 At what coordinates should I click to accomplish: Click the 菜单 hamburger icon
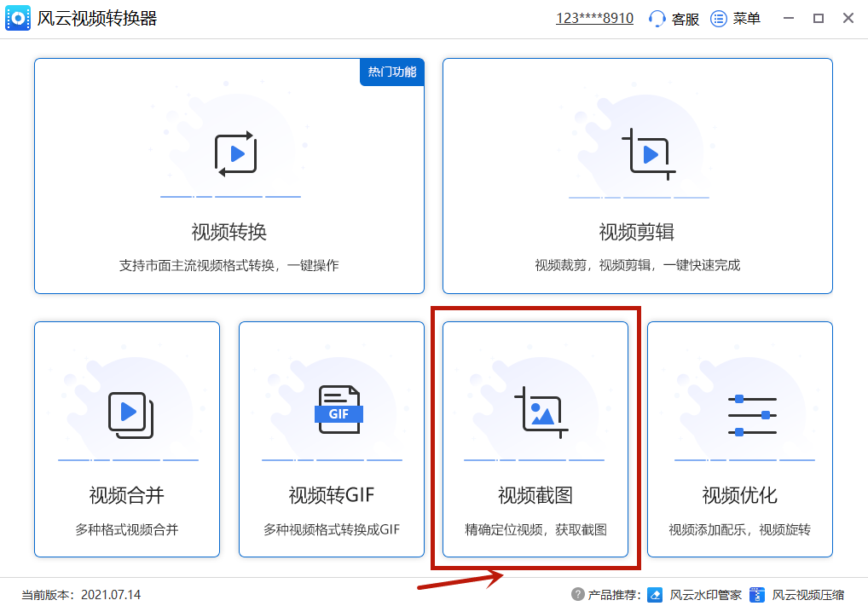coord(717,18)
